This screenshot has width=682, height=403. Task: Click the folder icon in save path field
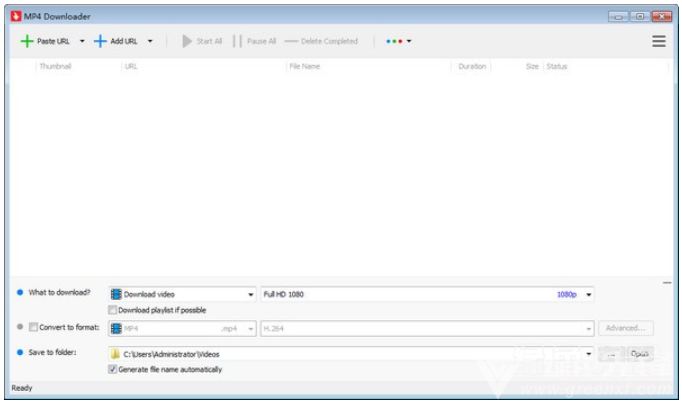tap(115, 354)
